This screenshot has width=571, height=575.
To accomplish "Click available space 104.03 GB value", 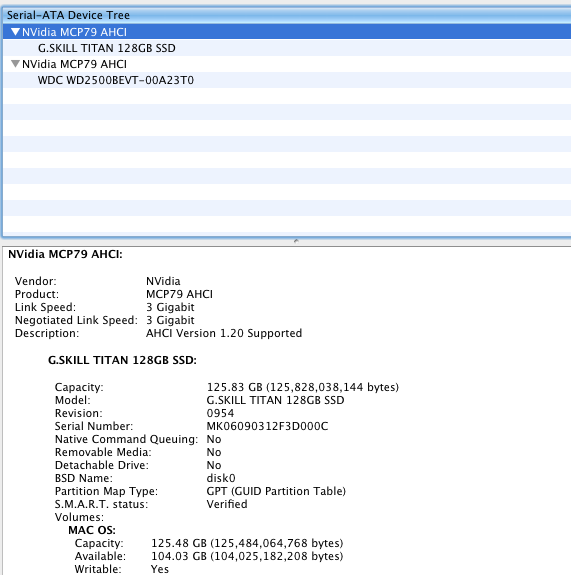I will pos(247,556).
